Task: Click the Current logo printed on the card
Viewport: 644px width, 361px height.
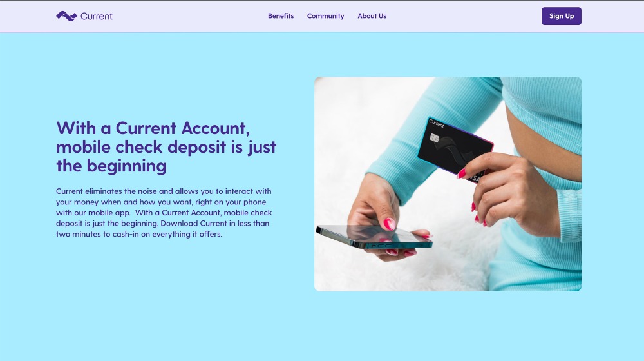Action: pyautogui.click(x=436, y=123)
